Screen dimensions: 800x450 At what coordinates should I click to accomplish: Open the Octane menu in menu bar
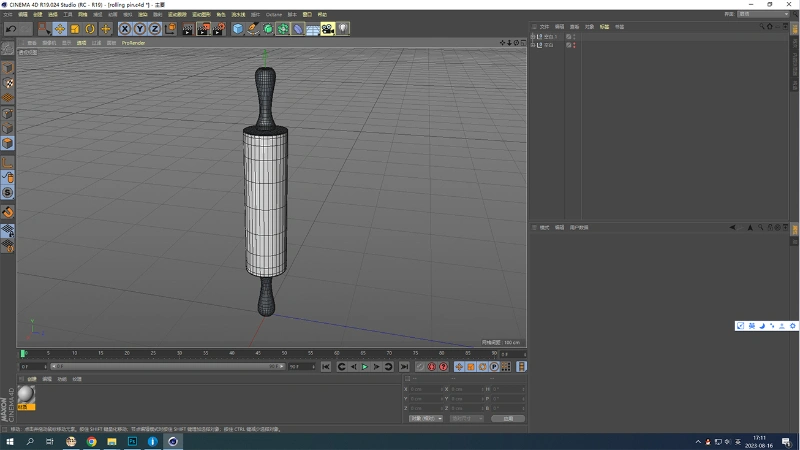coord(274,14)
